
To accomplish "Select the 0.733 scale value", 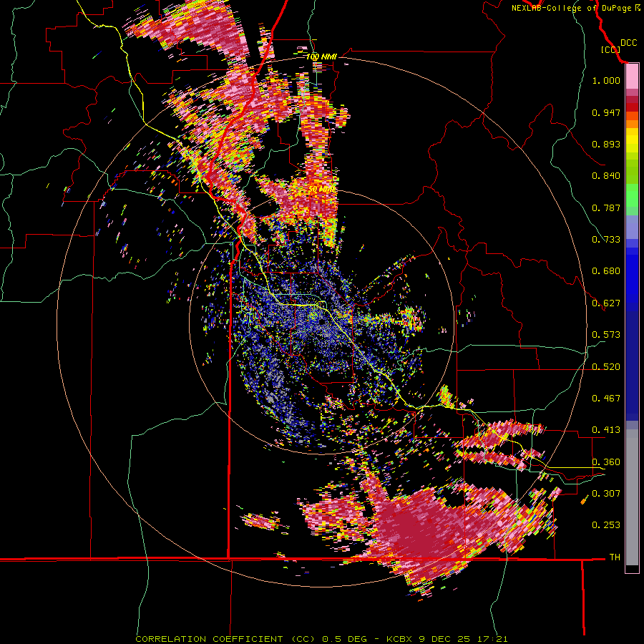I will click(x=606, y=240).
